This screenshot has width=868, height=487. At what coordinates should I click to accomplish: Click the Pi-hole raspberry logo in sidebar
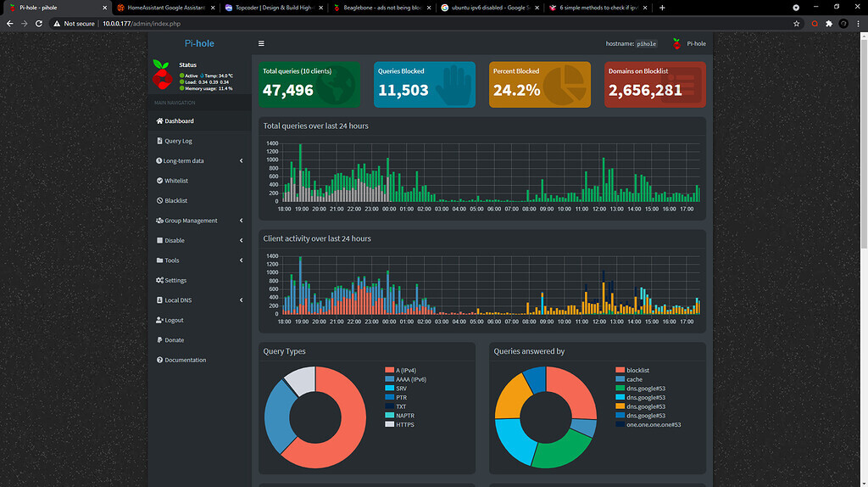tap(161, 75)
